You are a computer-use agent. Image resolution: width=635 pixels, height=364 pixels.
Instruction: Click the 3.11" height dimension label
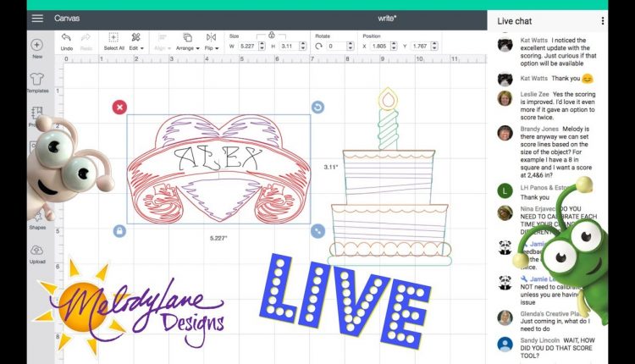331,167
